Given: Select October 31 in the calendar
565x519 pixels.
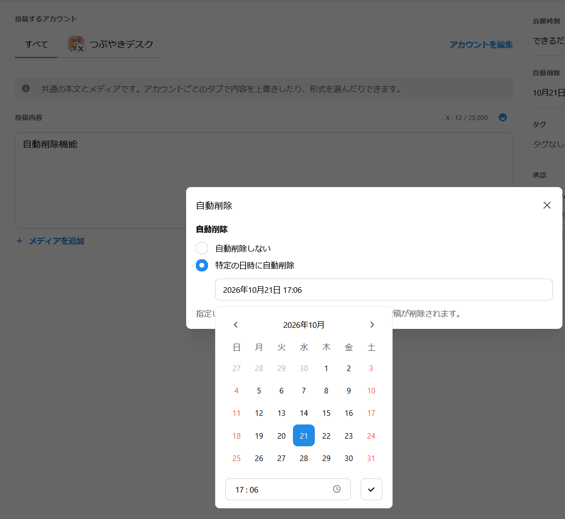Looking at the screenshot, I should coord(371,458).
